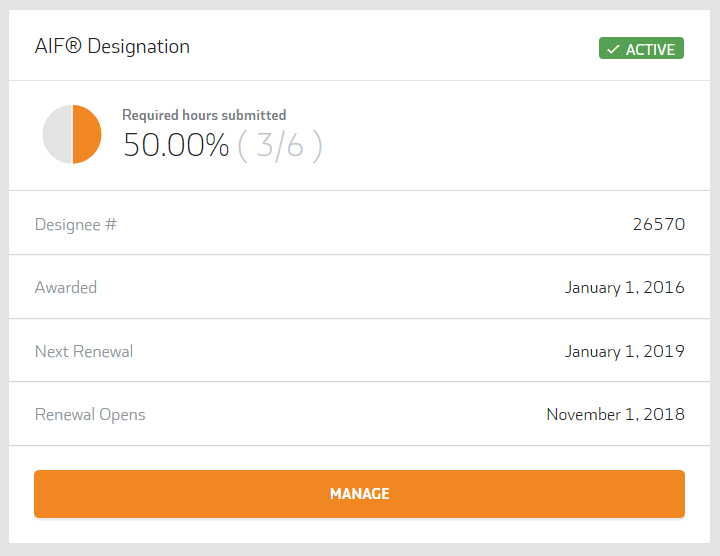Select the orange half of the progress pie

pos(87,134)
